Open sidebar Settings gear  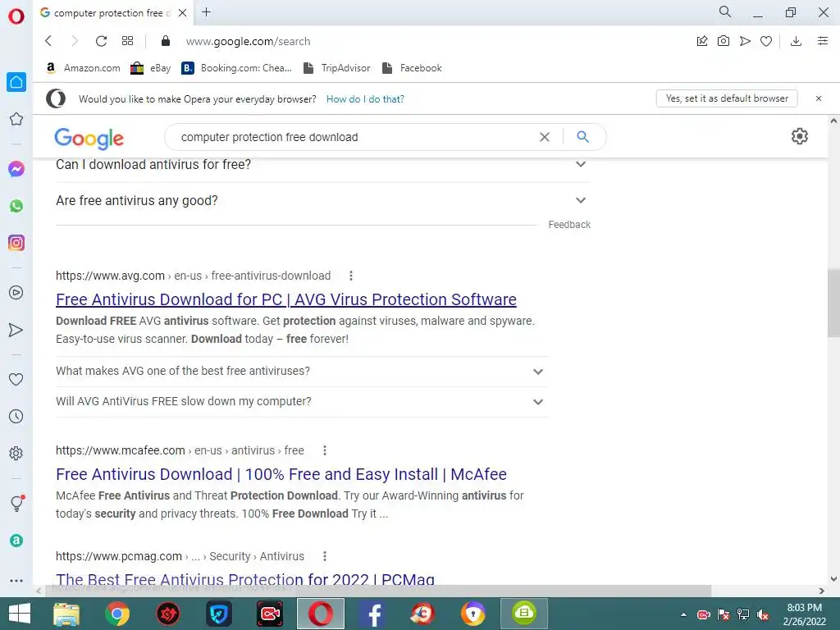coord(16,453)
